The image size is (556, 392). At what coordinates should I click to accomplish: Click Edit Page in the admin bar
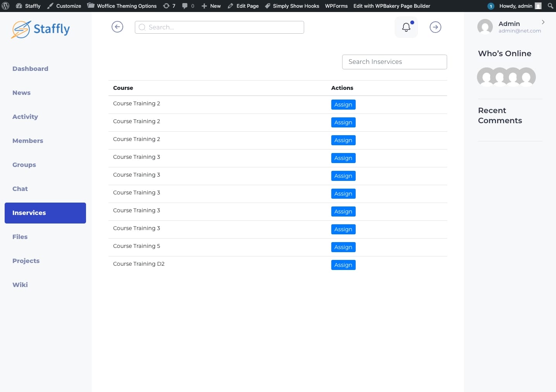tap(243, 6)
